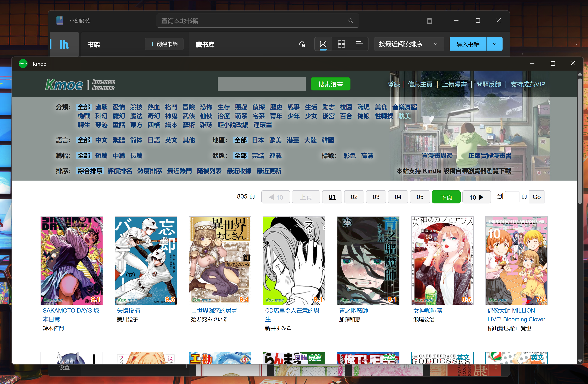The height and width of the screenshot is (384, 588).
Task: Select the 熱血 category filter
Action: (x=154, y=107)
